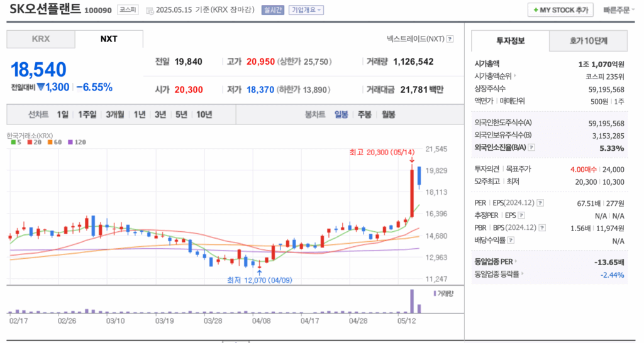Viewport: 644px width, 343px height.
Task: Click the MY STOCK 추가 button
Action: [560, 10]
